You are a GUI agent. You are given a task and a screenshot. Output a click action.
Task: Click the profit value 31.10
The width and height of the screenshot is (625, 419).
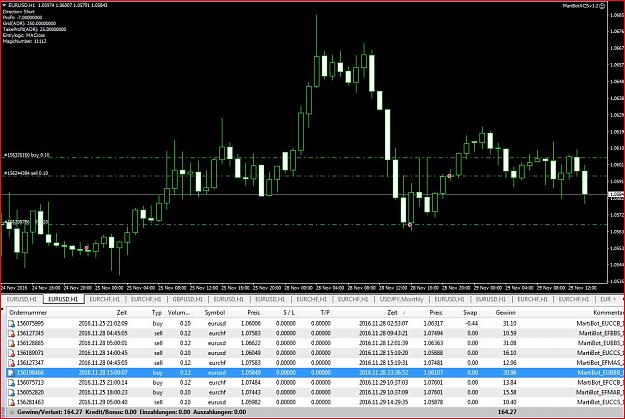tap(509, 323)
